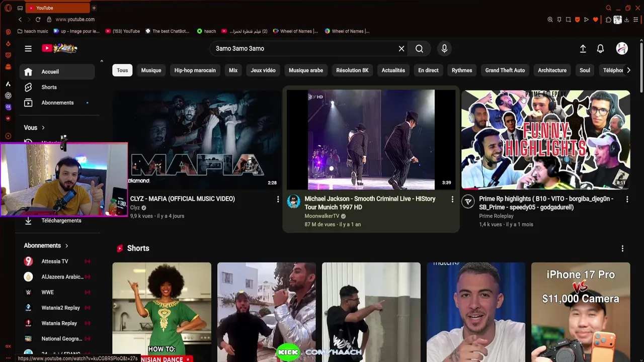
Task: Collapse sidebar section with the up arrow
Action: [x=102, y=61]
